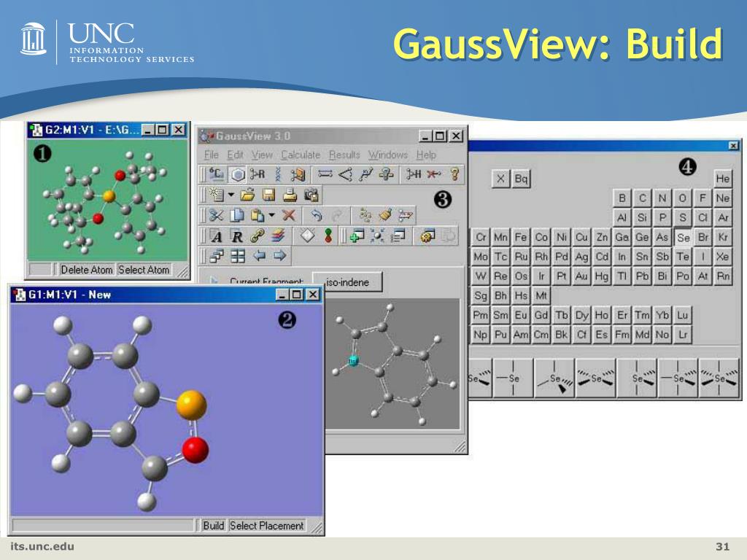Open the Calculate menu
Screen dimensions: 747x560
tap(301, 155)
